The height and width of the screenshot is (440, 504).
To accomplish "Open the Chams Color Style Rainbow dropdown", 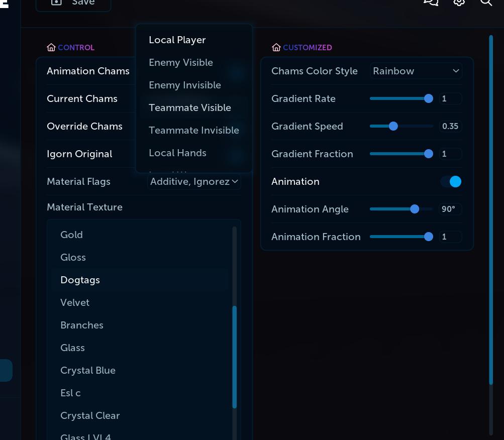I will pos(416,71).
